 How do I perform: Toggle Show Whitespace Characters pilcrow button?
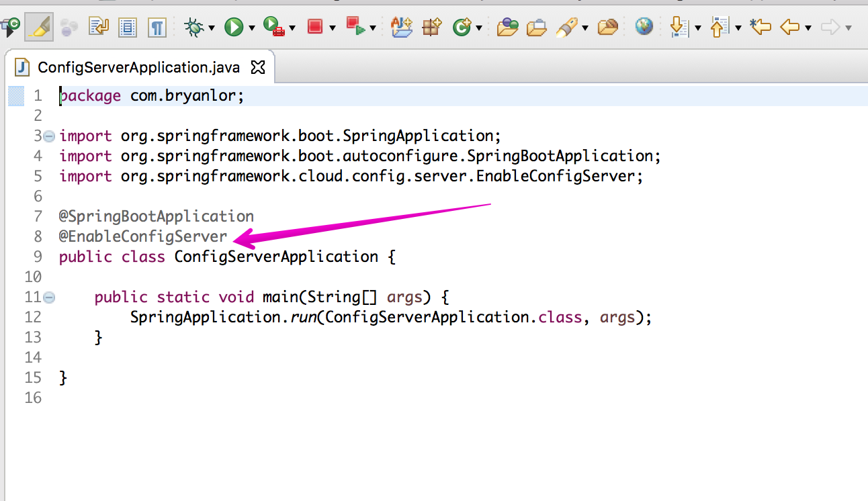[x=157, y=27]
